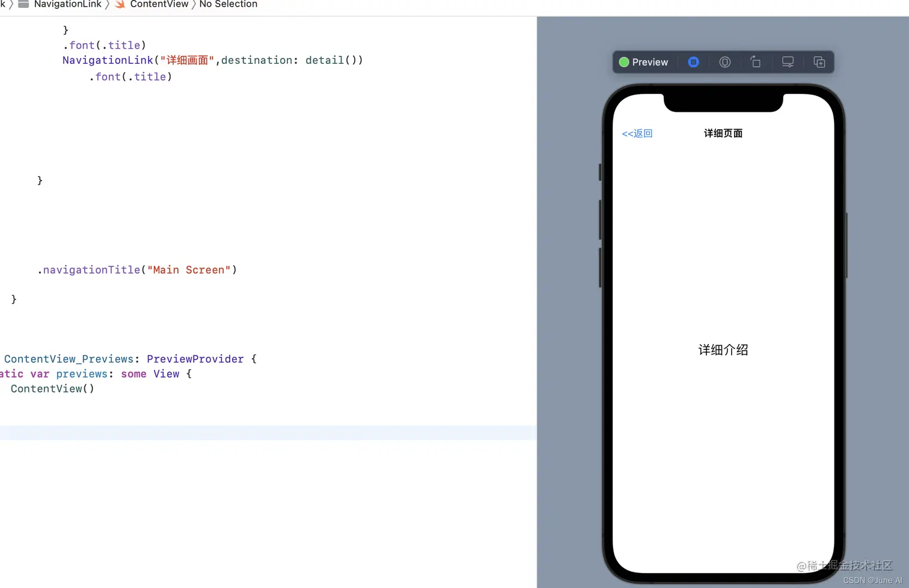Click the Swift file icon in breadcrumb

[120, 4]
